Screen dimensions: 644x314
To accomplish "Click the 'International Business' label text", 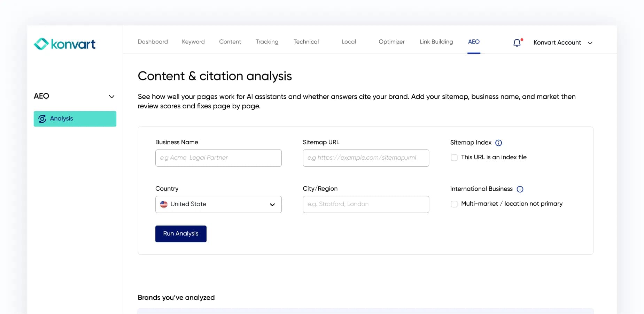I will tap(481, 189).
